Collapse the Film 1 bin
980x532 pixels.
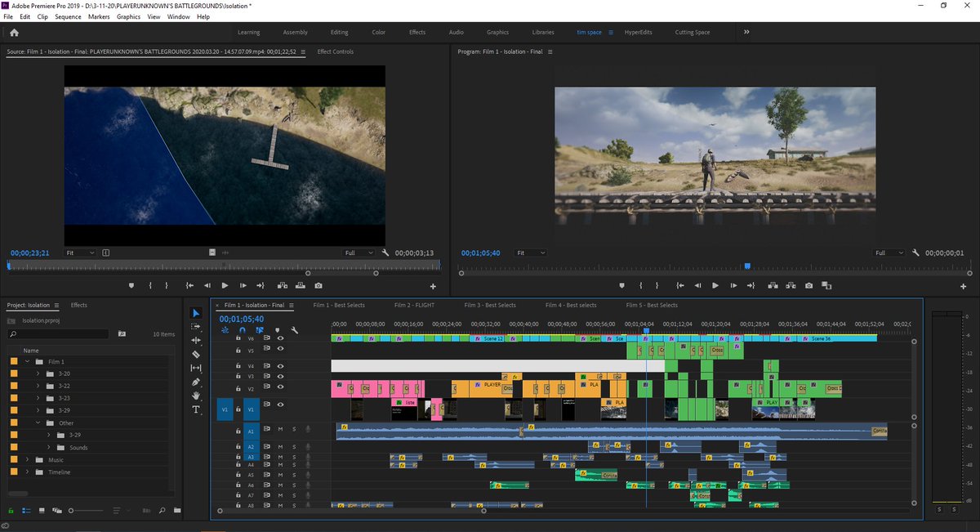(x=27, y=361)
